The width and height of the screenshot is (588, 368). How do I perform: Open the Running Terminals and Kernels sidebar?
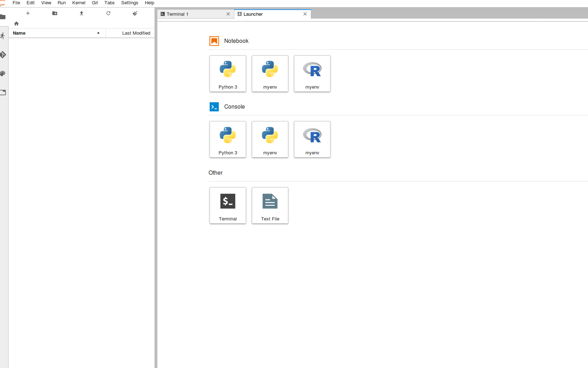(3, 36)
